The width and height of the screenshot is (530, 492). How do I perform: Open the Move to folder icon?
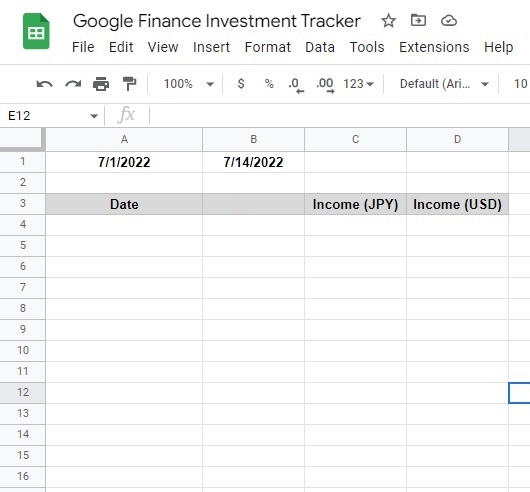click(x=418, y=21)
